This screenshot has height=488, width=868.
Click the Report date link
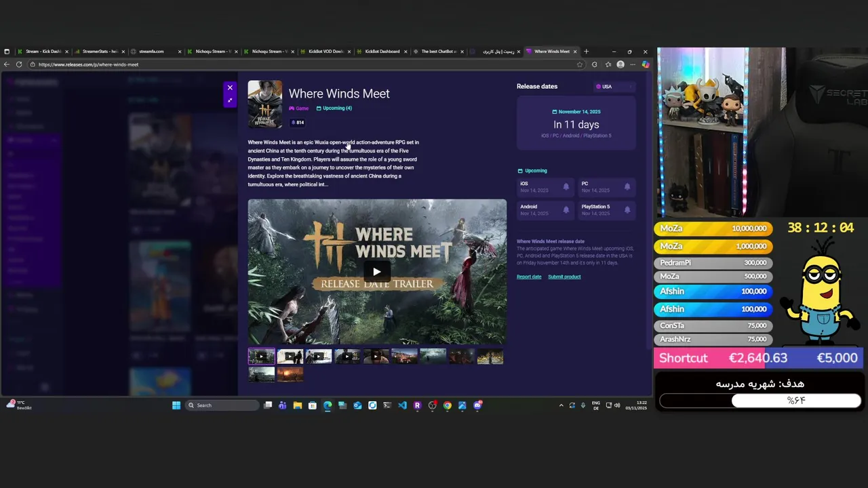pyautogui.click(x=529, y=277)
